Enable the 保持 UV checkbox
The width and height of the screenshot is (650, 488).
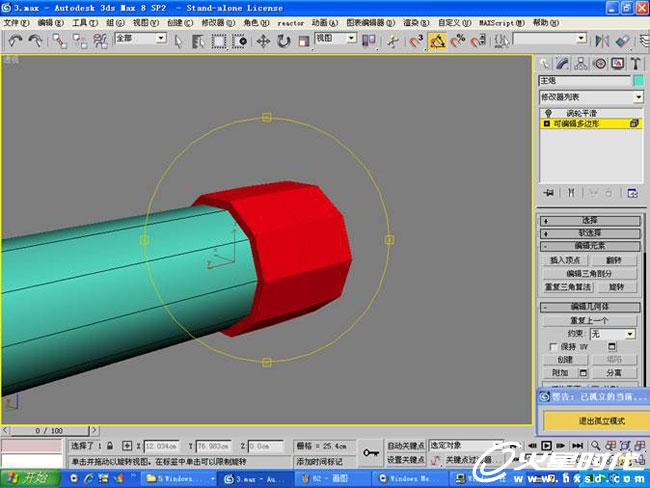[x=553, y=347]
